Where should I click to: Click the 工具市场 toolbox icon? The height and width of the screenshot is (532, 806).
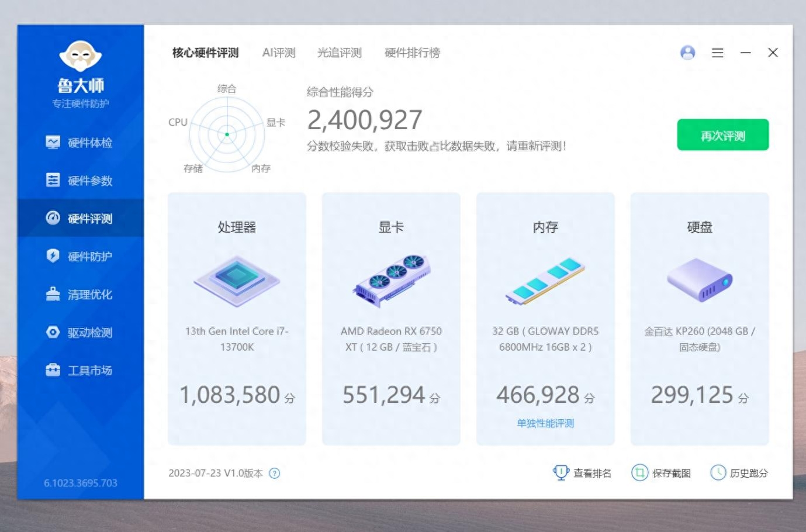tap(53, 369)
